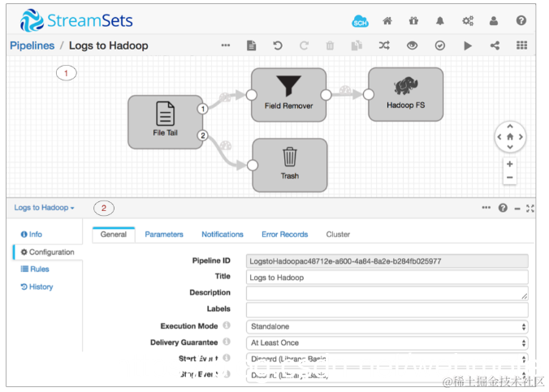Click the Undo icon
This screenshot has height=392, width=549.
278,45
